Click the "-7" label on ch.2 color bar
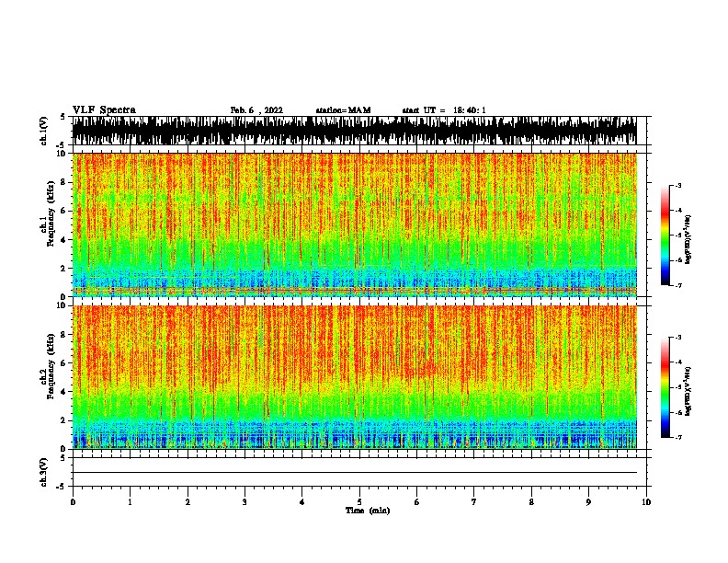This screenshot has width=728, height=563. 677,438
